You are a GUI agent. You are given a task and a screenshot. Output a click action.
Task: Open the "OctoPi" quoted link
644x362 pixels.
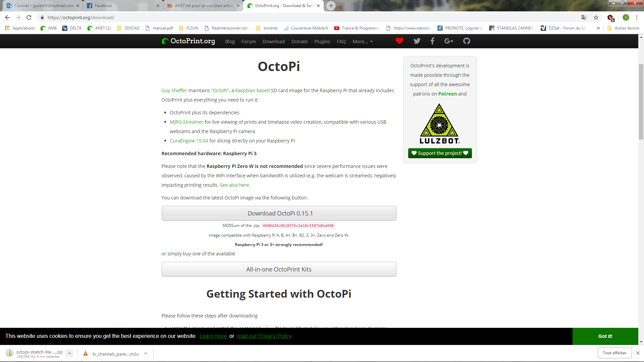coord(220,90)
